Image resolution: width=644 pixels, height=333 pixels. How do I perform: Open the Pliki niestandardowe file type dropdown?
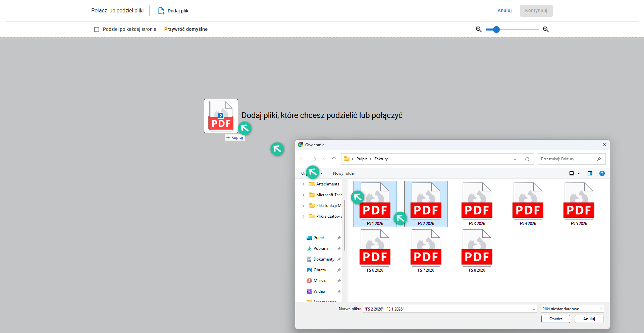coord(572,309)
